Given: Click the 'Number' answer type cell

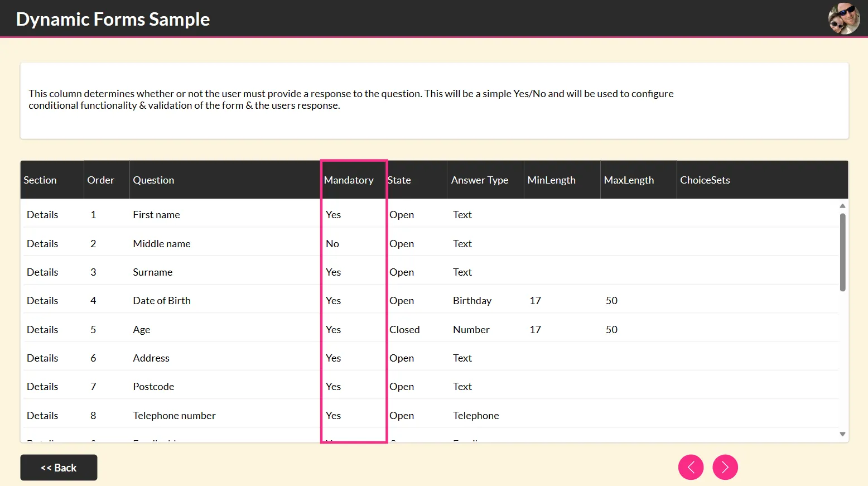Looking at the screenshot, I should tap(471, 330).
